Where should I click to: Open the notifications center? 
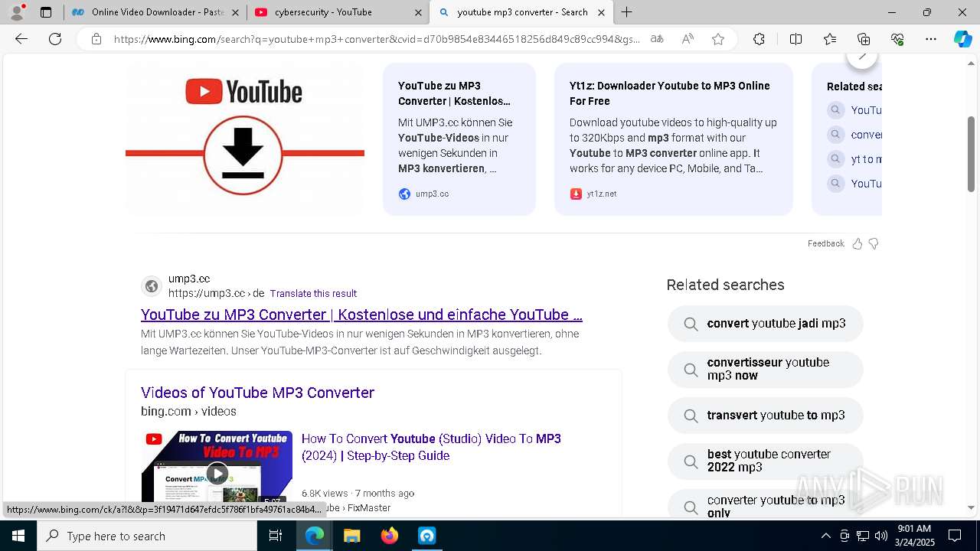click(x=955, y=536)
